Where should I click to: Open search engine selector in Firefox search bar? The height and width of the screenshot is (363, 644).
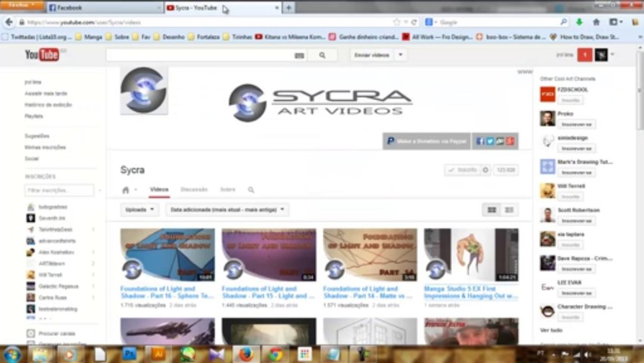click(x=431, y=22)
